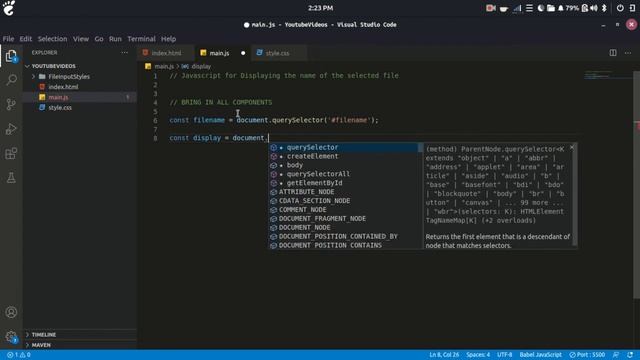Image resolution: width=640 pixels, height=360 pixels.
Task: Click Babel JavaScript language mode
Action: point(540,355)
